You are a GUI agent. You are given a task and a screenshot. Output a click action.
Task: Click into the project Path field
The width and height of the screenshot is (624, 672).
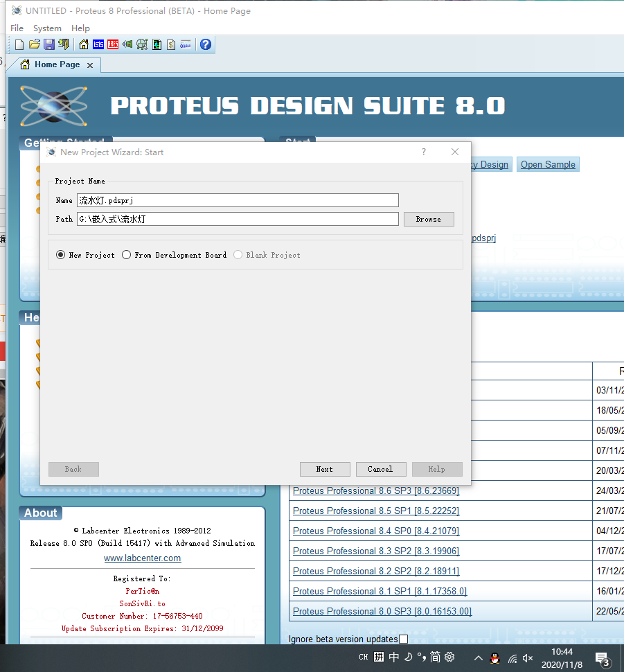238,219
